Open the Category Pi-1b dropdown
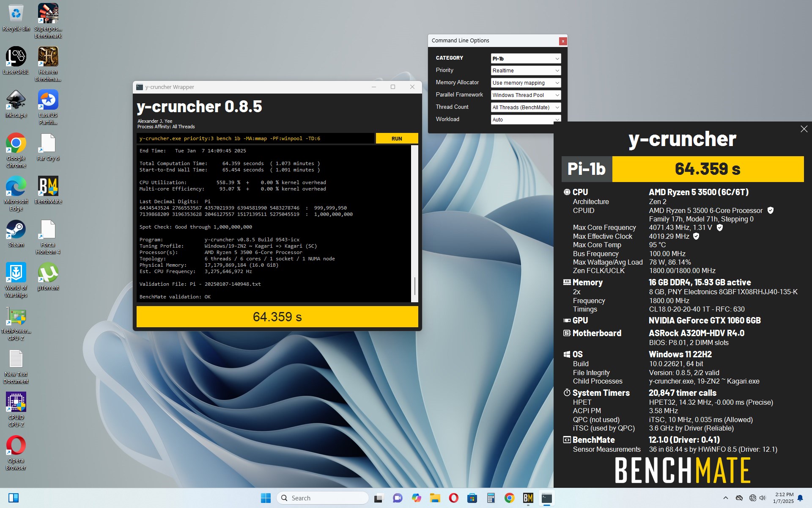 coord(526,58)
